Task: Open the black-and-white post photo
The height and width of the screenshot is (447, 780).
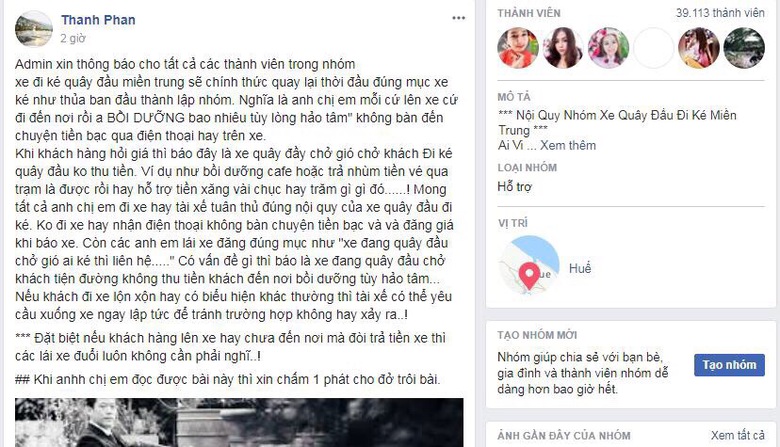Action: pyautogui.click(x=239, y=422)
